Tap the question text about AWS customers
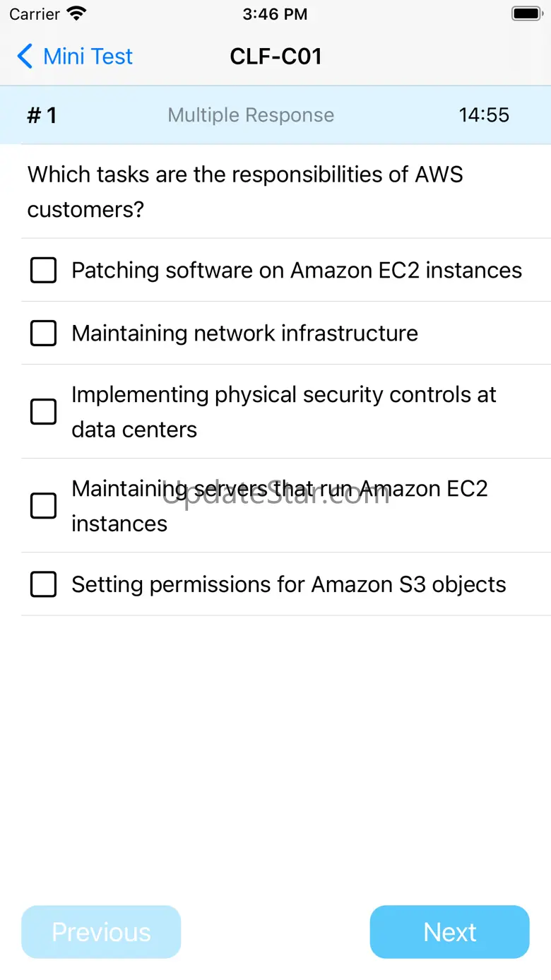This screenshot has width=551, height=980. (x=245, y=191)
